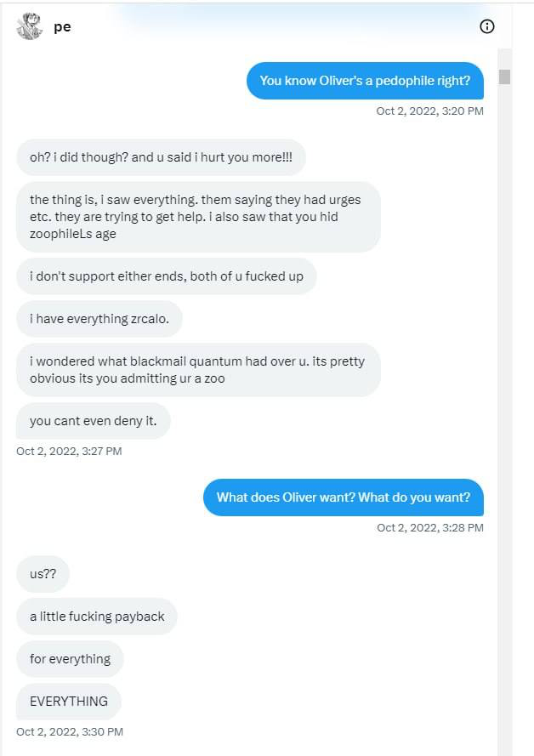Click the 3:28 PM timestamp
Viewport: 534px width, 756px height.
point(430,527)
